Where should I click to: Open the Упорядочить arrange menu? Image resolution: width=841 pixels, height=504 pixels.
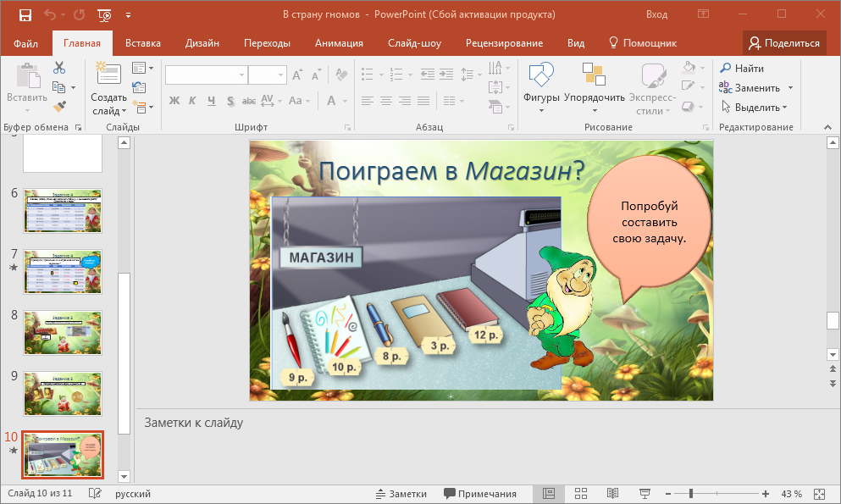point(595,87)
